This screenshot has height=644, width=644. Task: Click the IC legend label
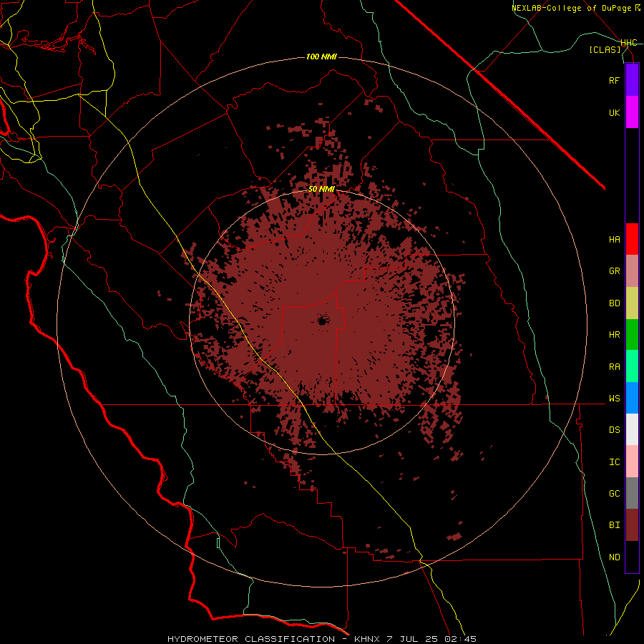pos(615,462)
